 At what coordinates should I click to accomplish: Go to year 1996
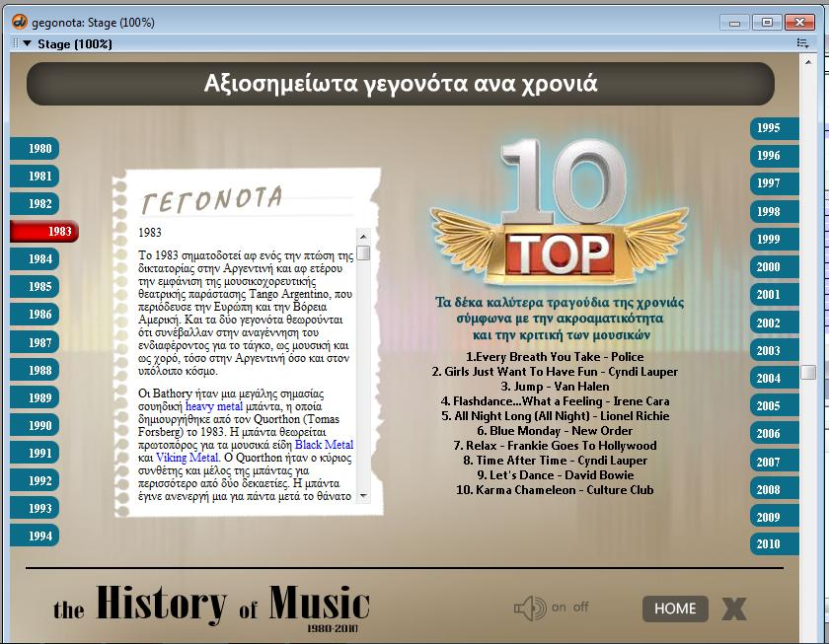(x=774, y=155)
